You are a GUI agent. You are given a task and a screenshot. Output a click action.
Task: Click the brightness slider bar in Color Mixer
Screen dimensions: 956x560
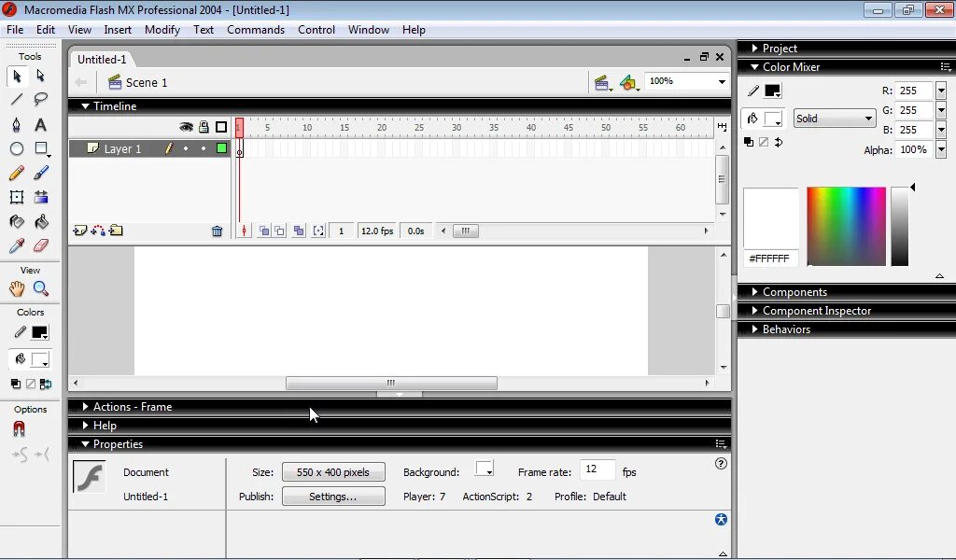click(899, 226)
